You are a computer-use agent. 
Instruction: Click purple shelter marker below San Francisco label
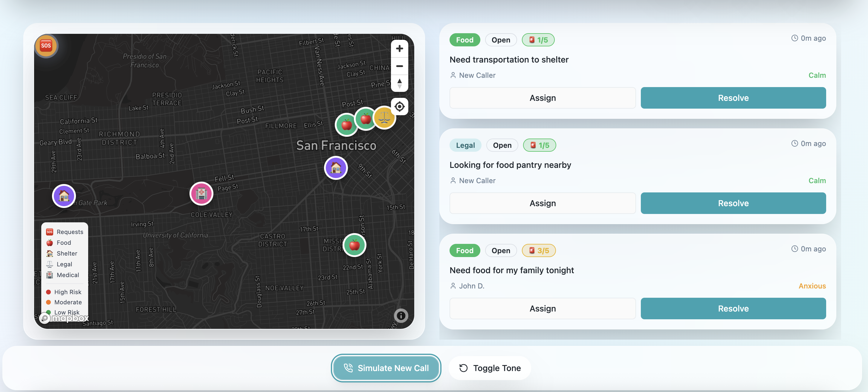336,168
